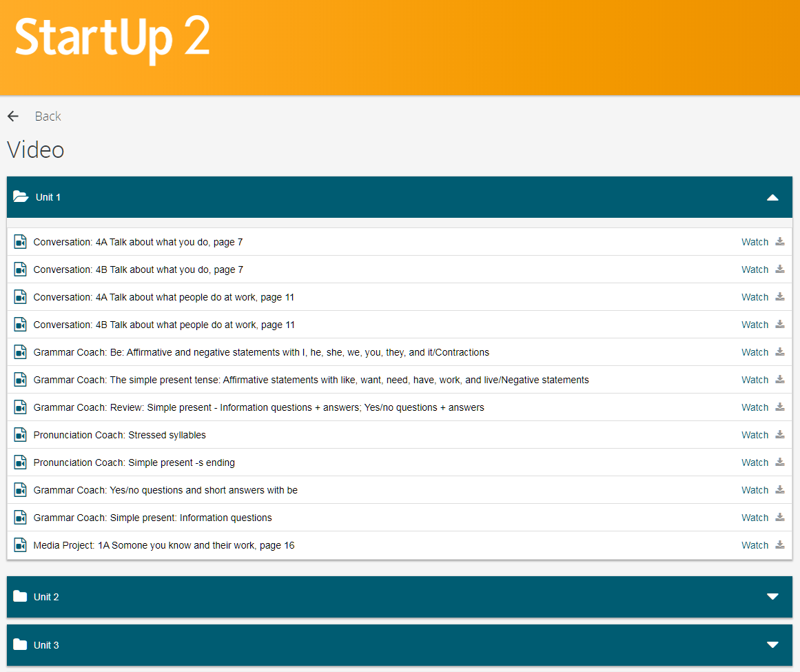Select the Unit 3 header label
800x672 pixels.
click(46, 646)
